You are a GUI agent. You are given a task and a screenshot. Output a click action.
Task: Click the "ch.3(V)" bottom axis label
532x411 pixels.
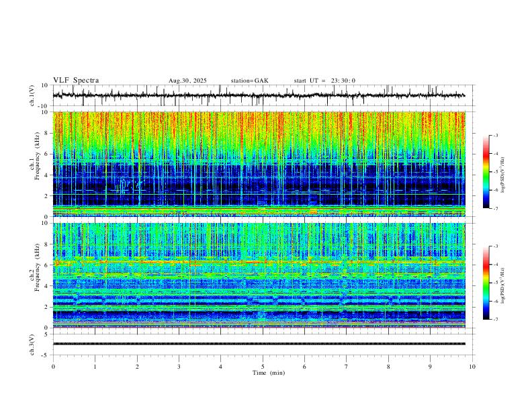tap(32, 345)
